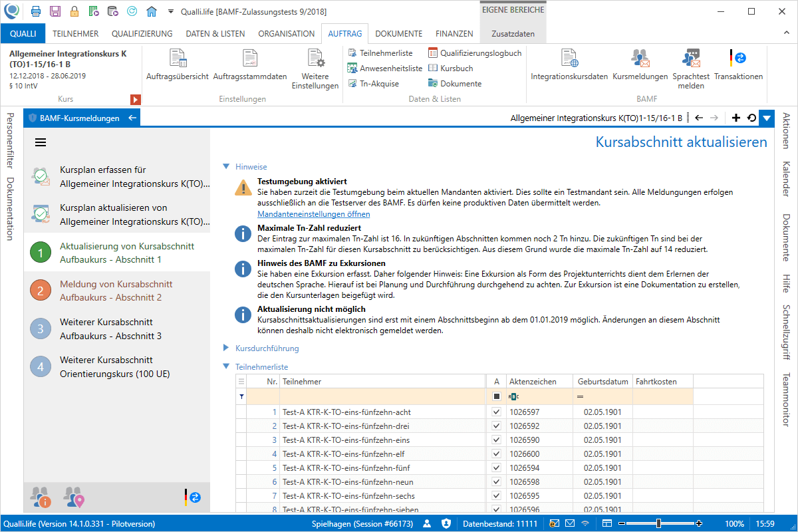Switch to the QUALLI ribbon tab
This screenshot has height=532, width=798.
click(23, 33)
